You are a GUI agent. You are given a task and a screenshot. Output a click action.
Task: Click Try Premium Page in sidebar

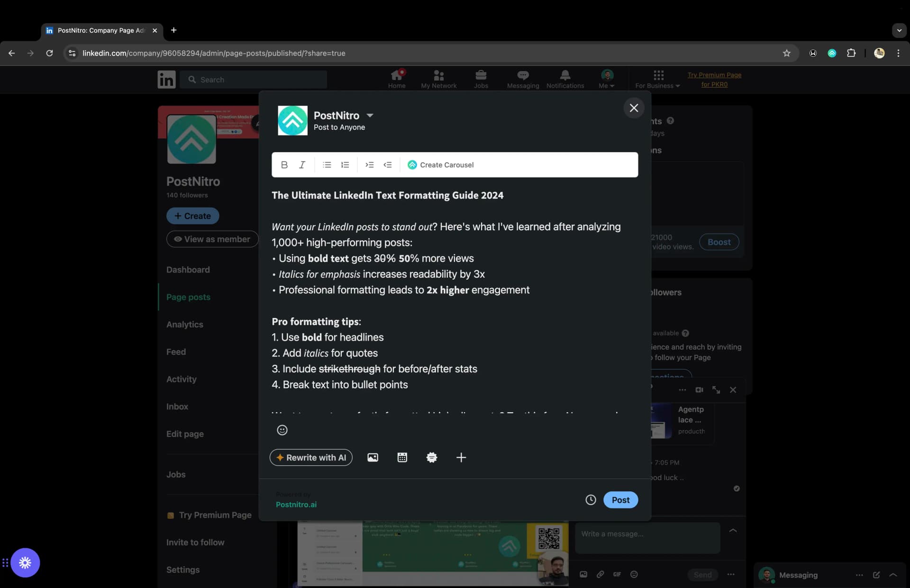pyautogui.click(x=209, y=515)
